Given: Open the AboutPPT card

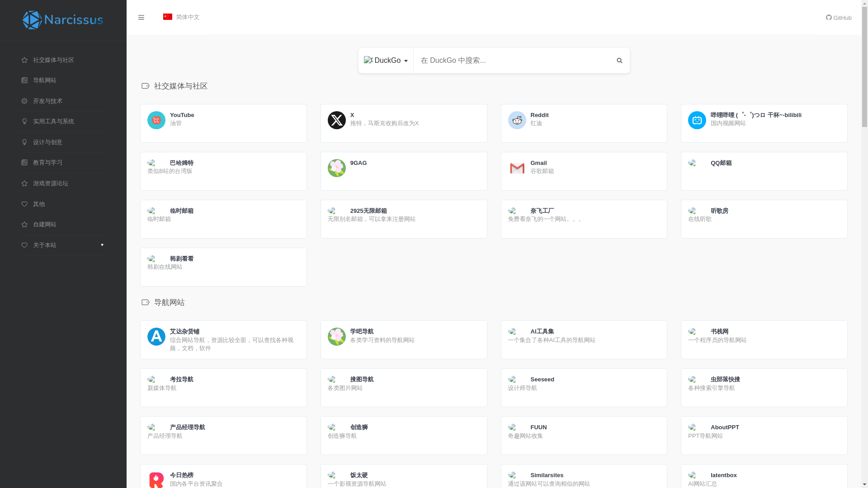Looking at the screenshot, I should 764,436.
